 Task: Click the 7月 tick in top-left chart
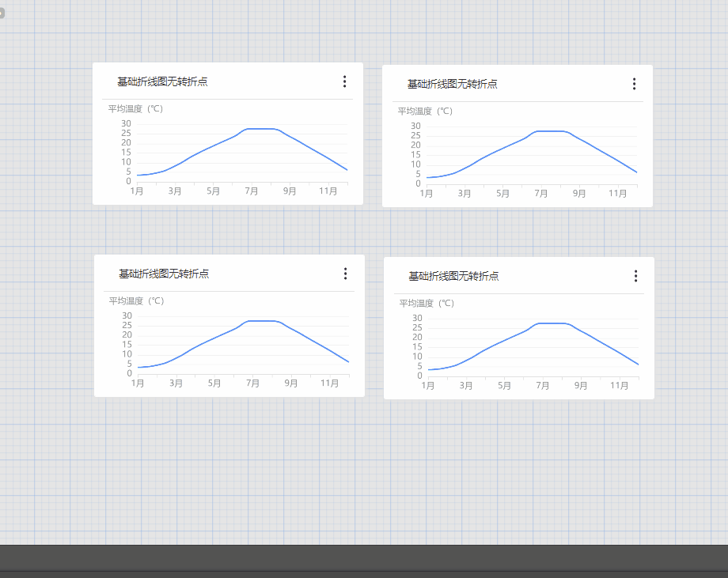252,191
